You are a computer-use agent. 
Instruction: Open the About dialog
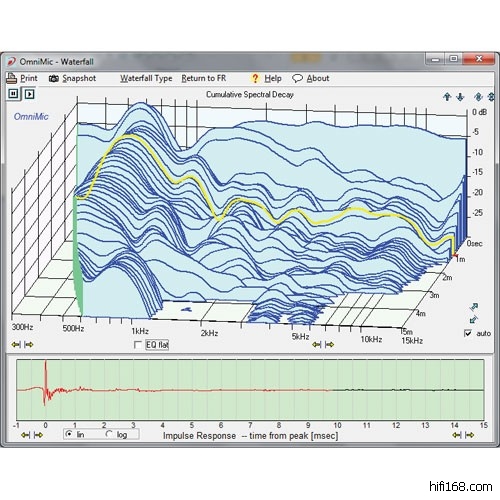[311, 78]
